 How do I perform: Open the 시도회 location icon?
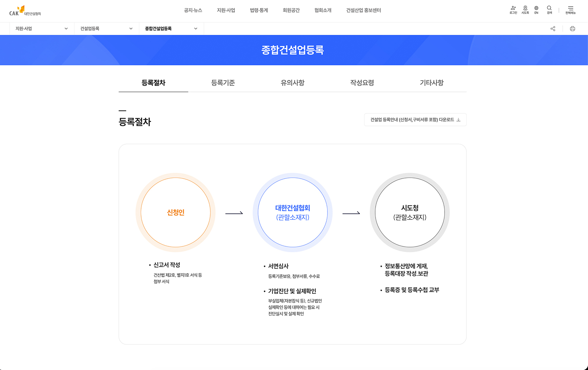[525, 10]
